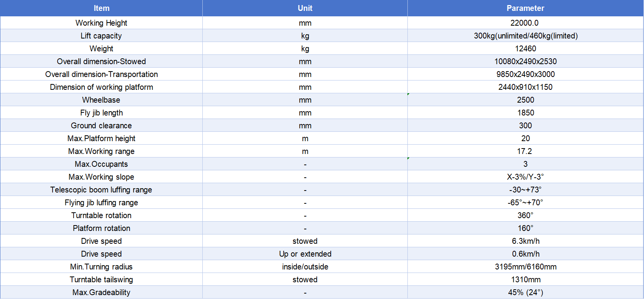644x299 pixels.
Task: Click the Turntable tailswing cell
Action: [101, 280]
